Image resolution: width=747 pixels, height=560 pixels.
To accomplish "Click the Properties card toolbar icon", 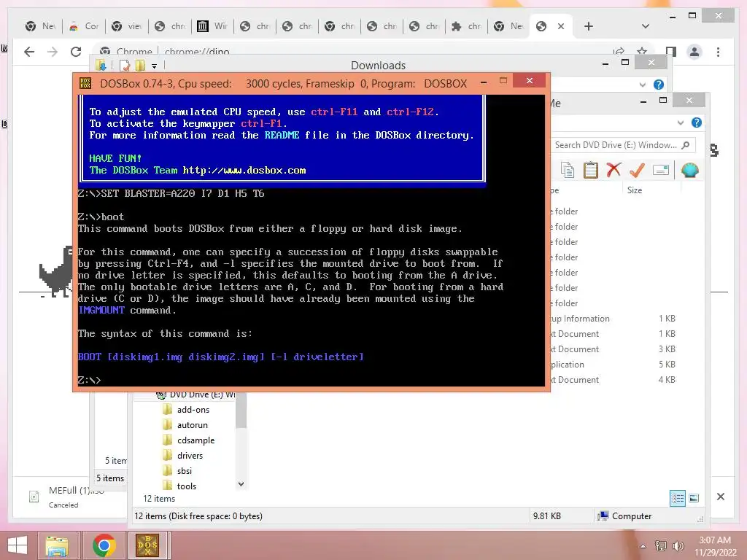I will (x=661, y=170).
